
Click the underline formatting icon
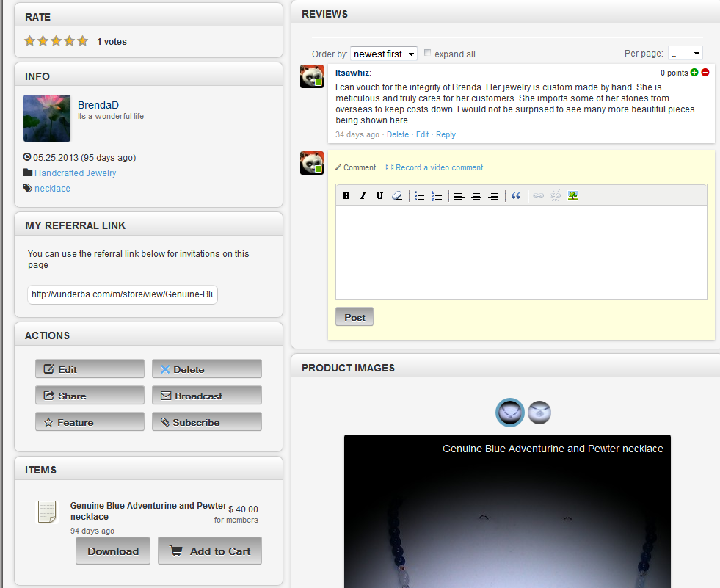point(379,196)
